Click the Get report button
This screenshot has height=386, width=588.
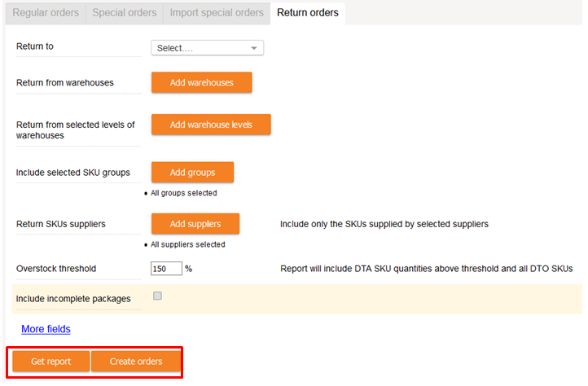coord(50,362)
